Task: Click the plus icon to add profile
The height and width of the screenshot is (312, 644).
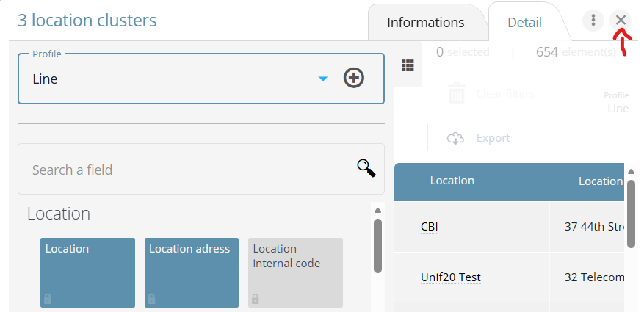Action: [x=354, y=79]
